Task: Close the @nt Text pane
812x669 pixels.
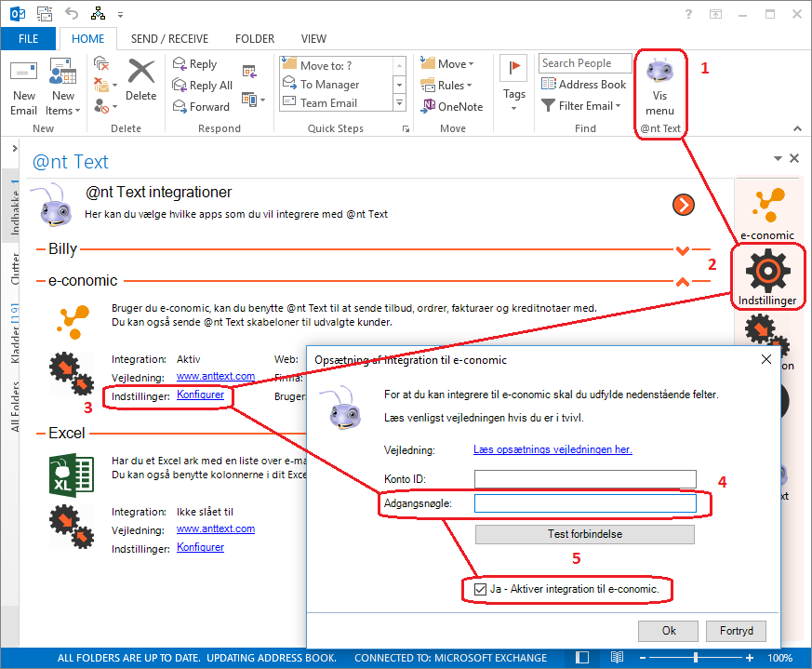Action: [x=794, y=158]
